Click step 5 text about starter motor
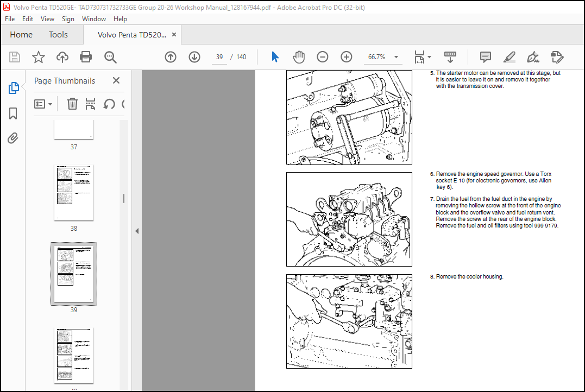585x392 pixels. tap(495, 79)
